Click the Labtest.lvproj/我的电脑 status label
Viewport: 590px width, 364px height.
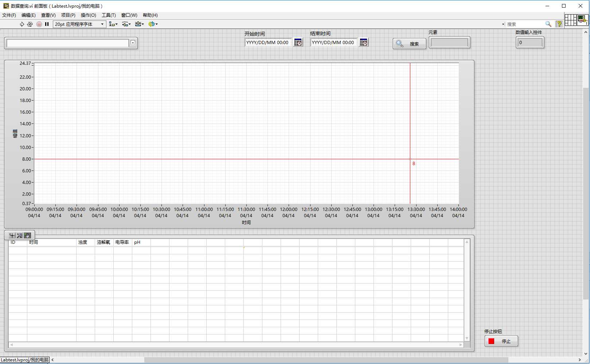[25, 360]
